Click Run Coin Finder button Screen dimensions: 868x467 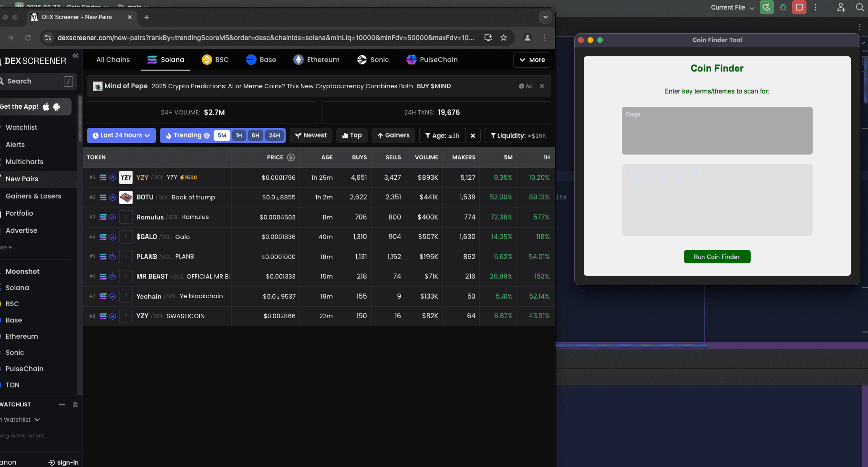(x=717, y=257)
